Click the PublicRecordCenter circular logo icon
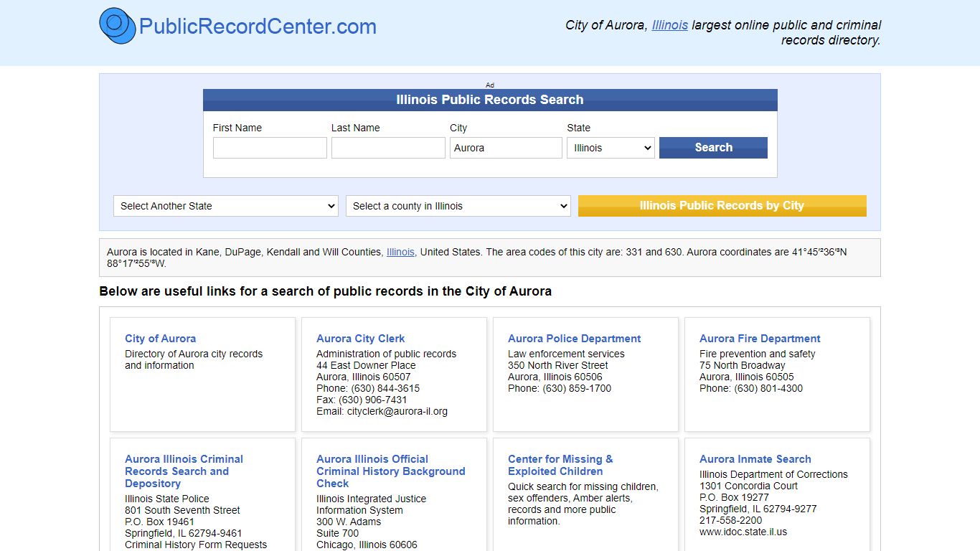980x551 pixels. coord(118,26)
